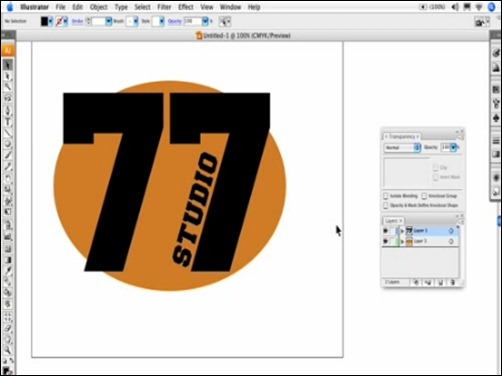Click the Stroke link in control bar
502x376 pixels.
tap(77, 21)
